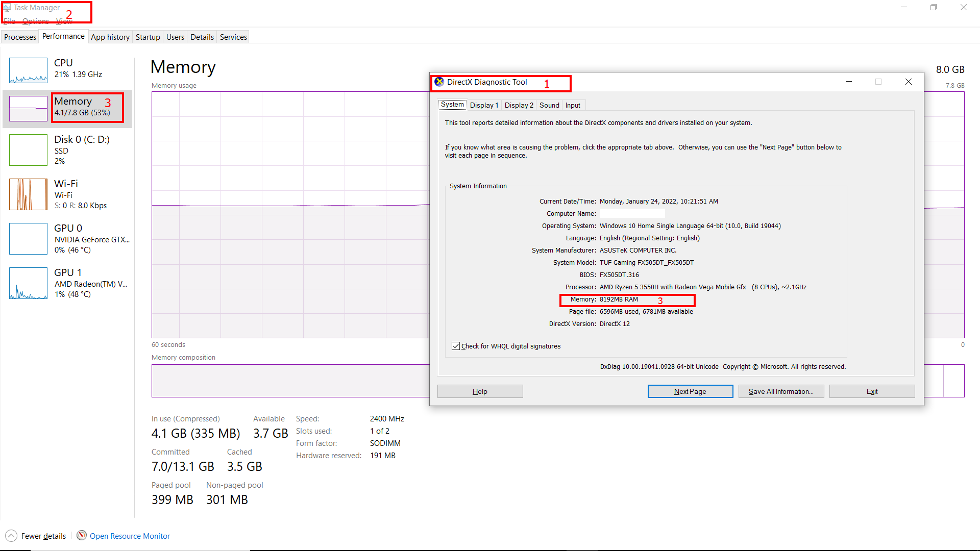Click the Page file 6596MB used value
This screenshot has height=551, width=980.
646,312
